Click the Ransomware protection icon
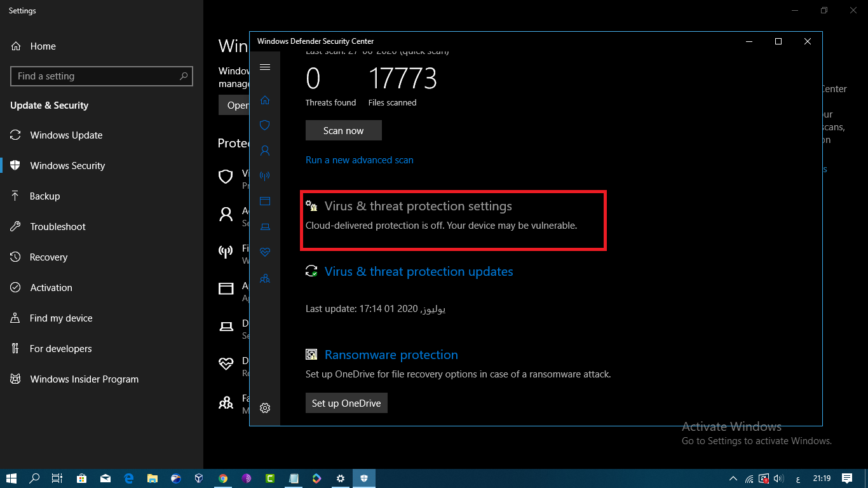This screenshot has width=868, height=488. (x=311, y=355)
